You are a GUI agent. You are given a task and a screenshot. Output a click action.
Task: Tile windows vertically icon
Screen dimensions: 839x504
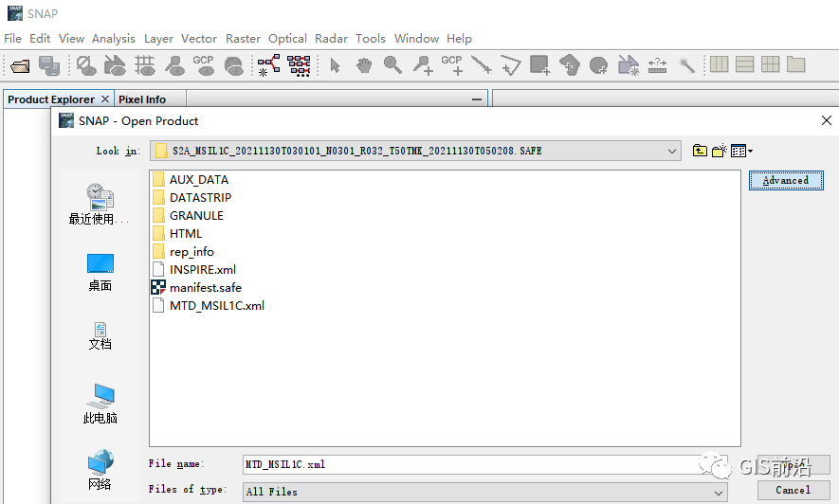tap(744, 64)
